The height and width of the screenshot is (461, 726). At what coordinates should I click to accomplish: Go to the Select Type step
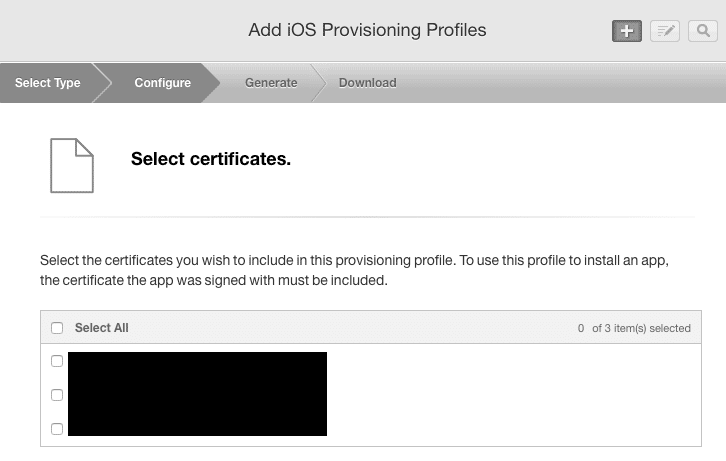[x=48, y=83]
